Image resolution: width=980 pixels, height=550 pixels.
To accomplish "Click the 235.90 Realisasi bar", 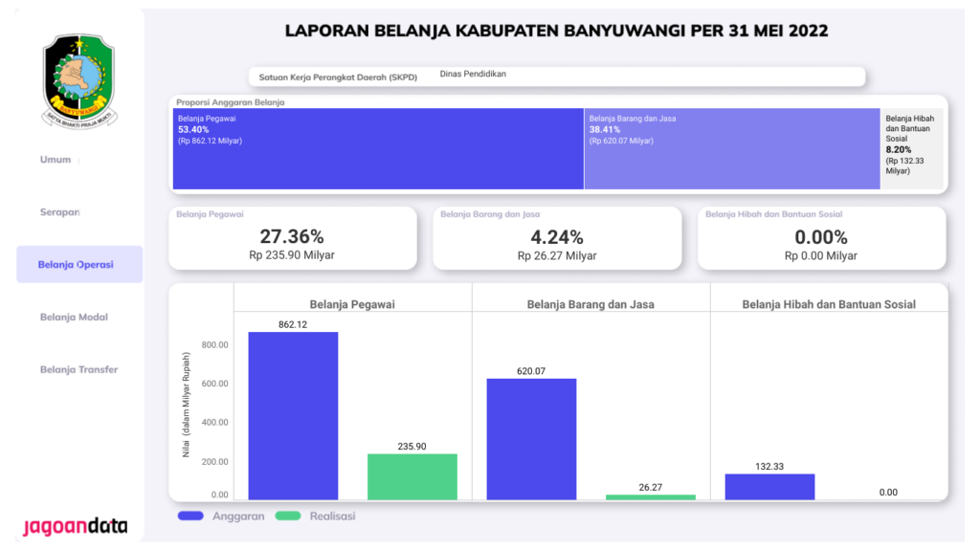I will (x=412, y=476).
